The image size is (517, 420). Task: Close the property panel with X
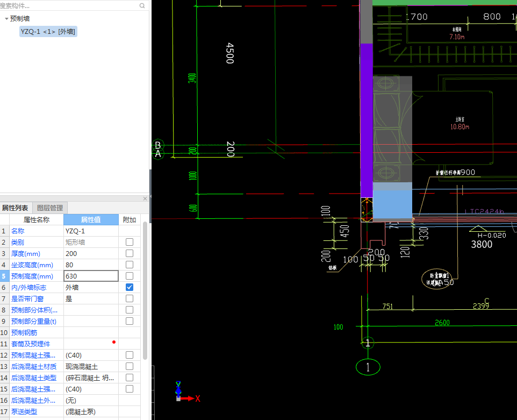[145, 198]
